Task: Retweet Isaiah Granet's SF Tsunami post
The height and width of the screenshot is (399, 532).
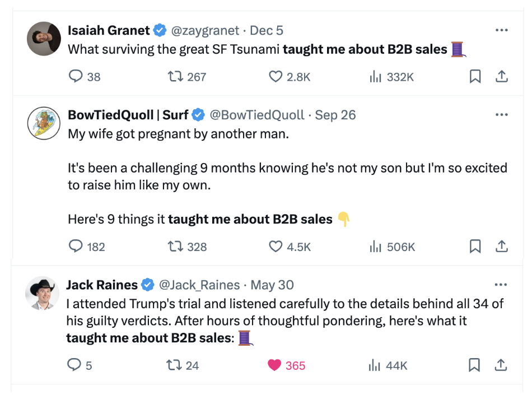Action: [176, 77]
